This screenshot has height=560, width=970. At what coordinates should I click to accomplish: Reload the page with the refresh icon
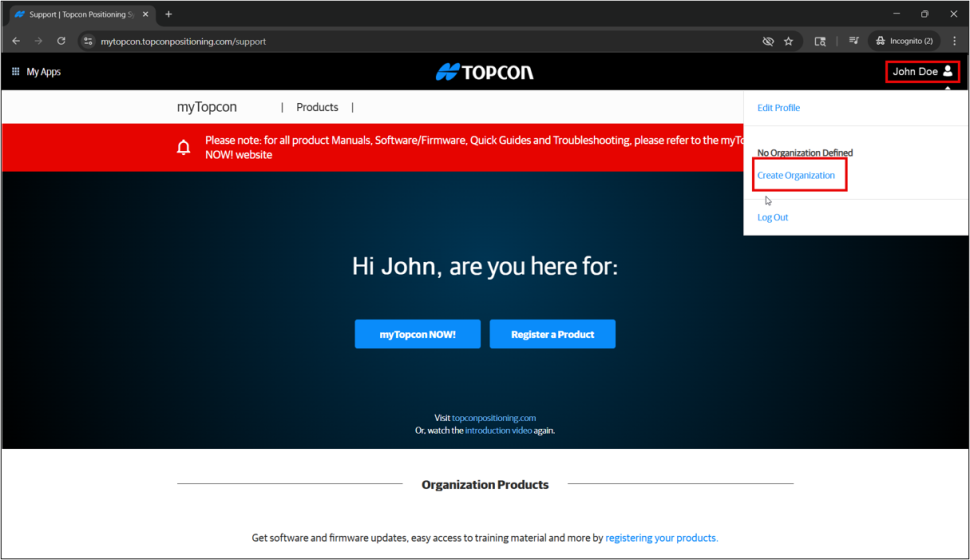point(61,41)
